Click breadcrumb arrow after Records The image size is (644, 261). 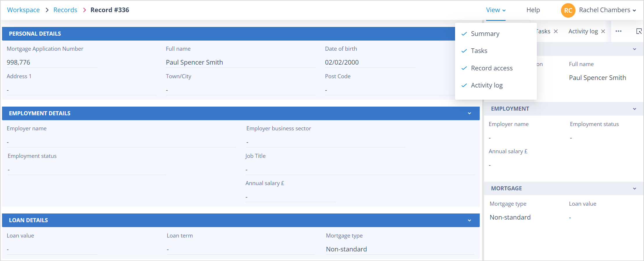[84, 10]
